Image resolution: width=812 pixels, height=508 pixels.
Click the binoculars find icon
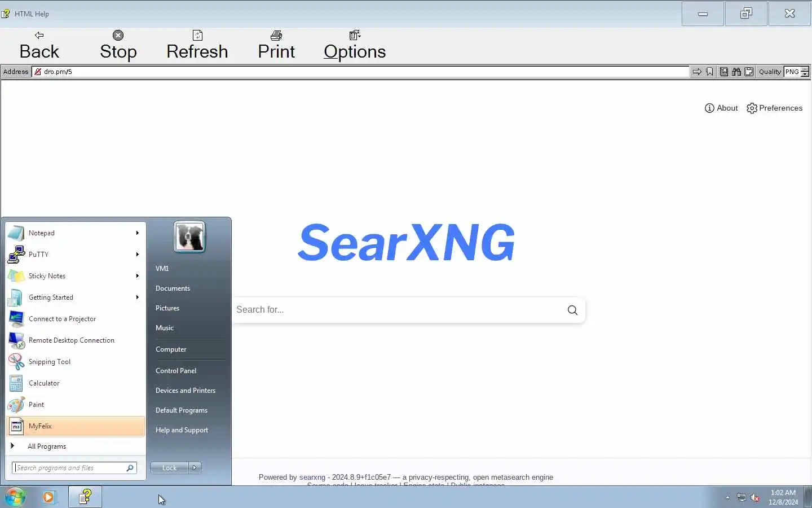point(736,72)
